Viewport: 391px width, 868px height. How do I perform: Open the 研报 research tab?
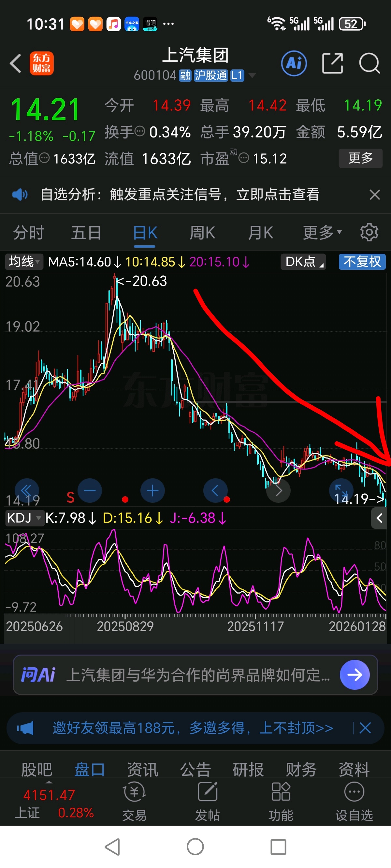(x=248, y=770)
